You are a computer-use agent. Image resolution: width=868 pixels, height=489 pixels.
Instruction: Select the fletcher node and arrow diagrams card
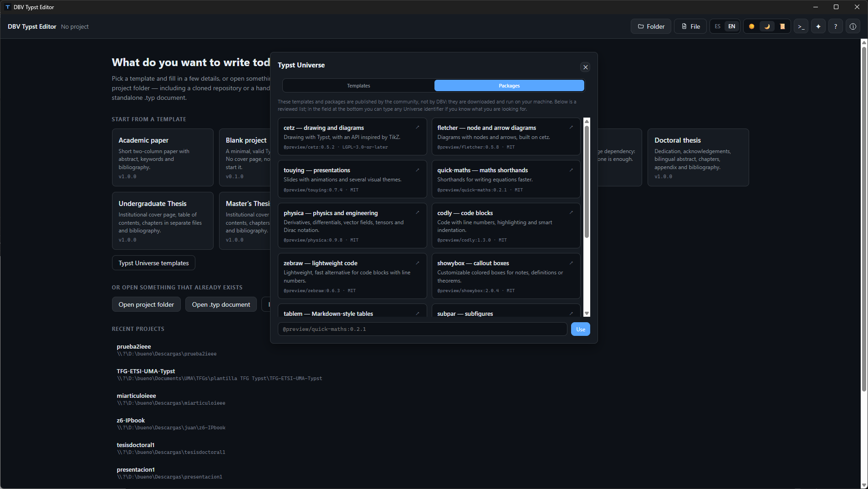[x=506, y=137]
